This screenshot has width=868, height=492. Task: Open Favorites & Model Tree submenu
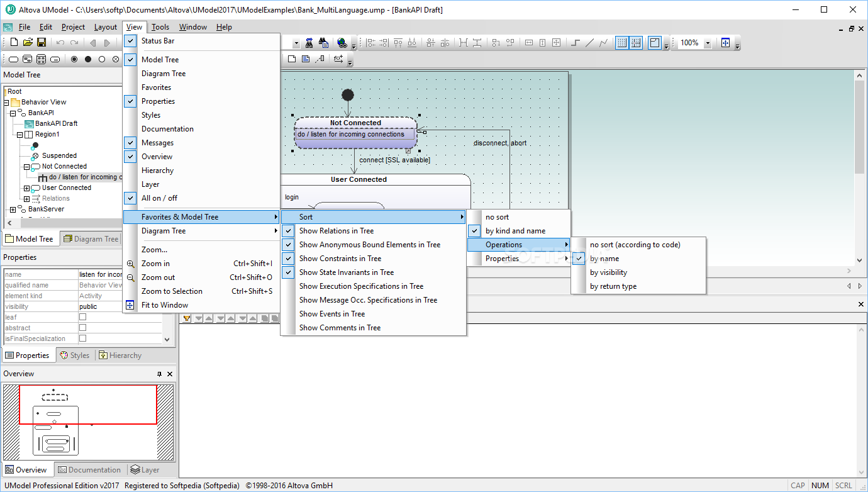coord(201,217)
